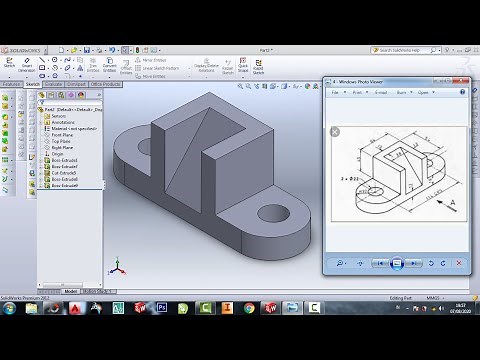Select the Smart Dimension tool

[x=27, y=64]
